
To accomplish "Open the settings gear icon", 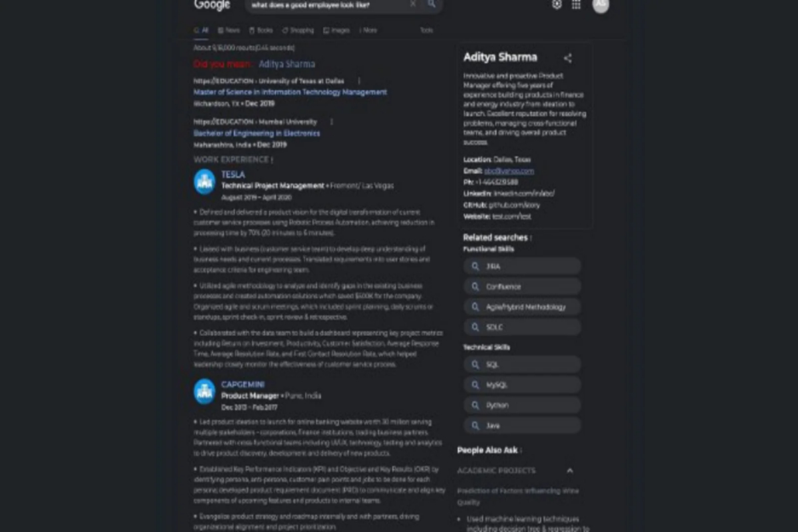I will (x=557, y=4).
